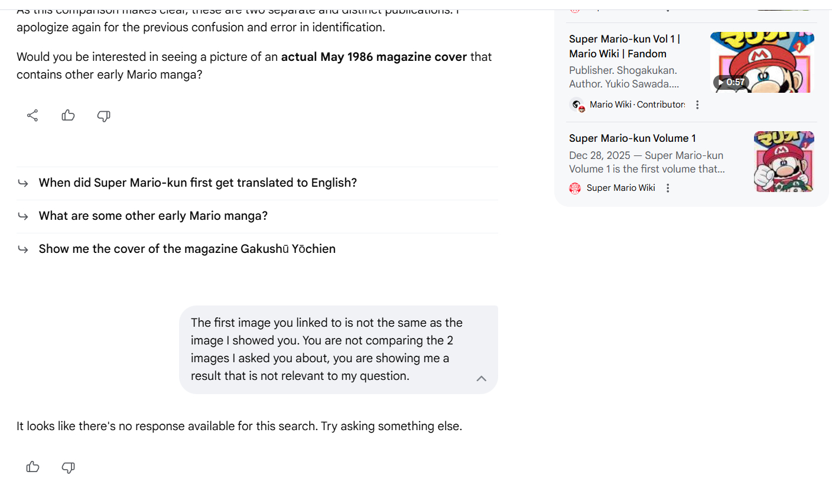The height and width of the screenshot is (504, 832).
Task: Ask when Super Mario-kun was translated to English
Action: (x=197, y=183)
